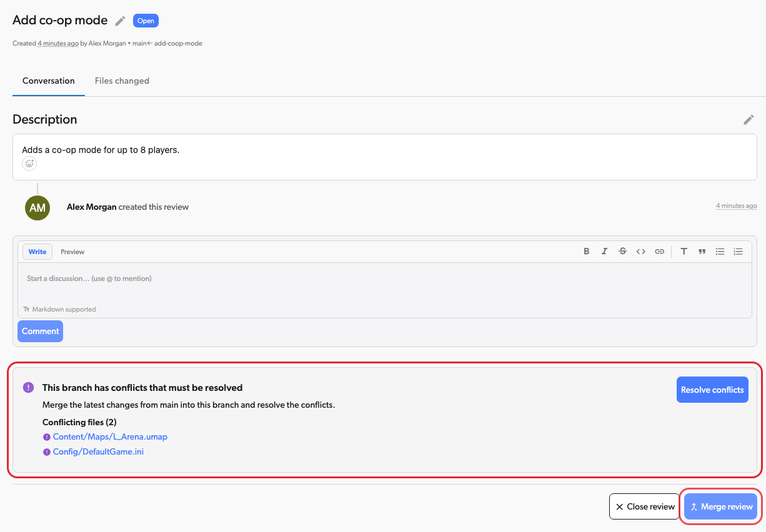The height and width of the screenshot is (532, 766).
Task: Insert a numbered list
Action: tap(738, 252)
